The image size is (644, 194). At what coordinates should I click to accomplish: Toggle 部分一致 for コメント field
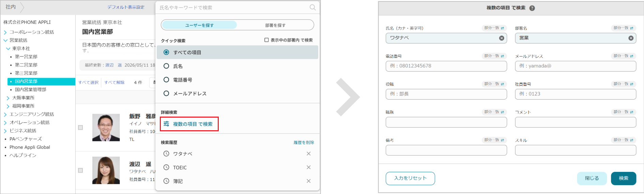point(624,112)
